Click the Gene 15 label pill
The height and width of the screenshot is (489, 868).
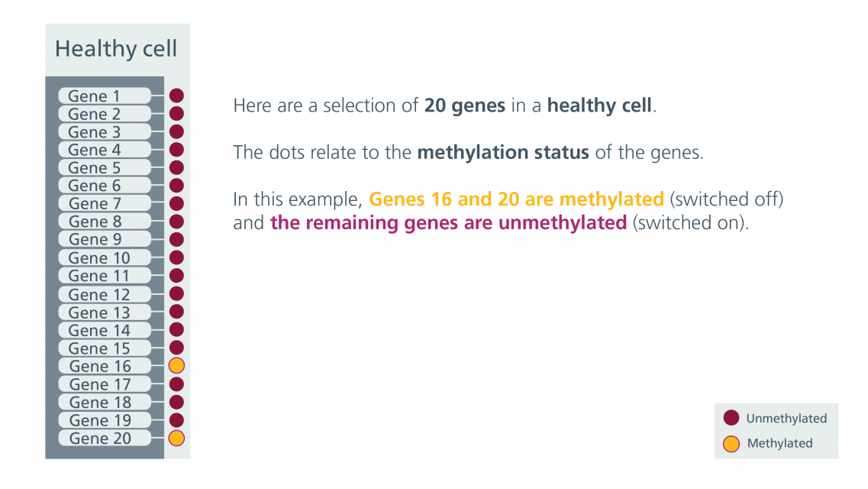[105, 348]
